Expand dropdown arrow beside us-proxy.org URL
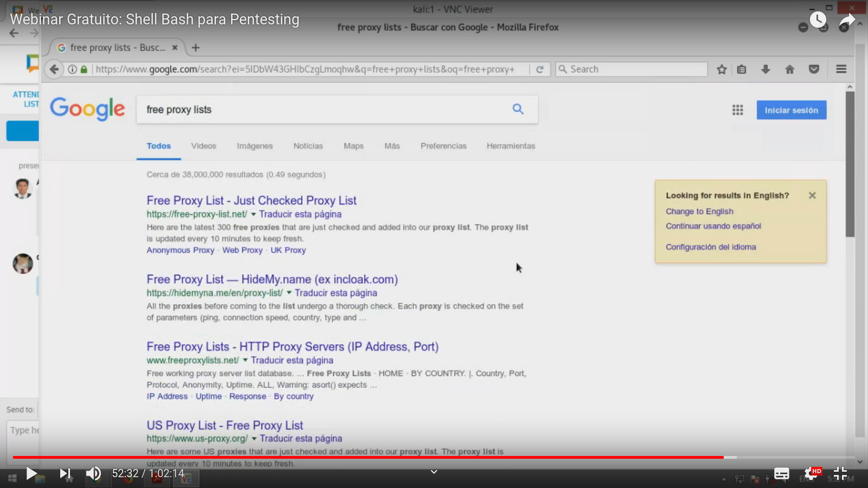The image size is (868, 488). [x=254, y=439]
